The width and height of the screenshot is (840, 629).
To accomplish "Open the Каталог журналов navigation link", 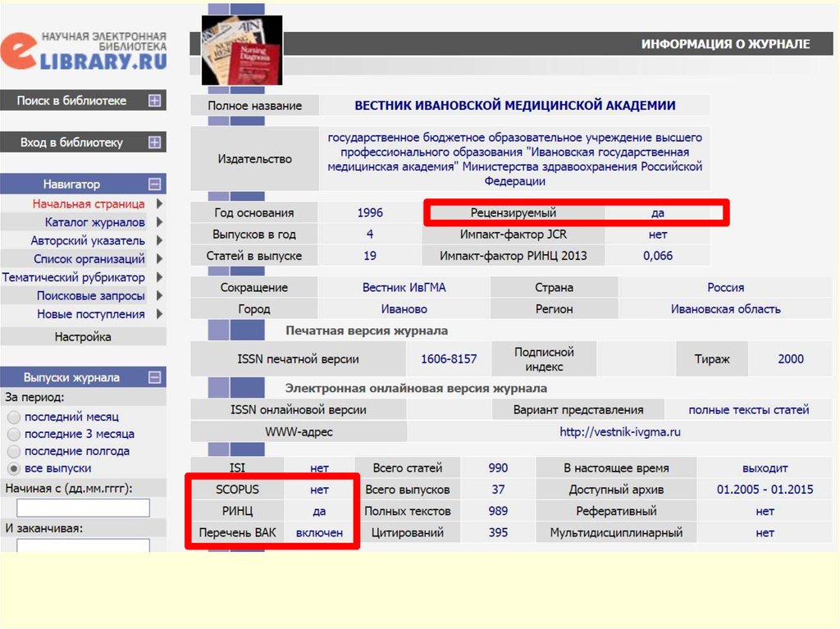I will (x=94, y=222).
